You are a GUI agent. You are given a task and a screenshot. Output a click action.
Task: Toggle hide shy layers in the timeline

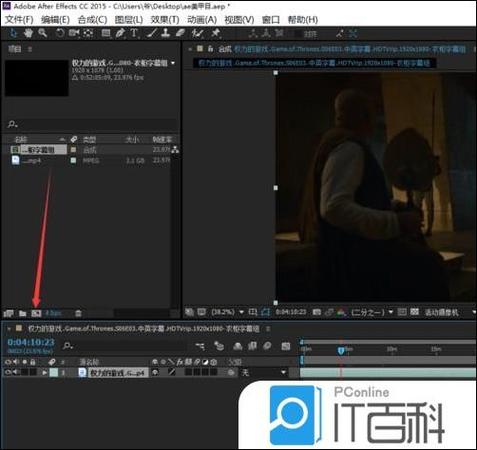point(237,346)
